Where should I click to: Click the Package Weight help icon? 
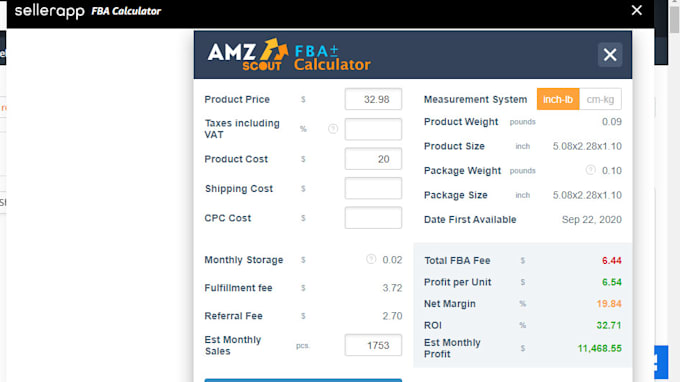590,170
